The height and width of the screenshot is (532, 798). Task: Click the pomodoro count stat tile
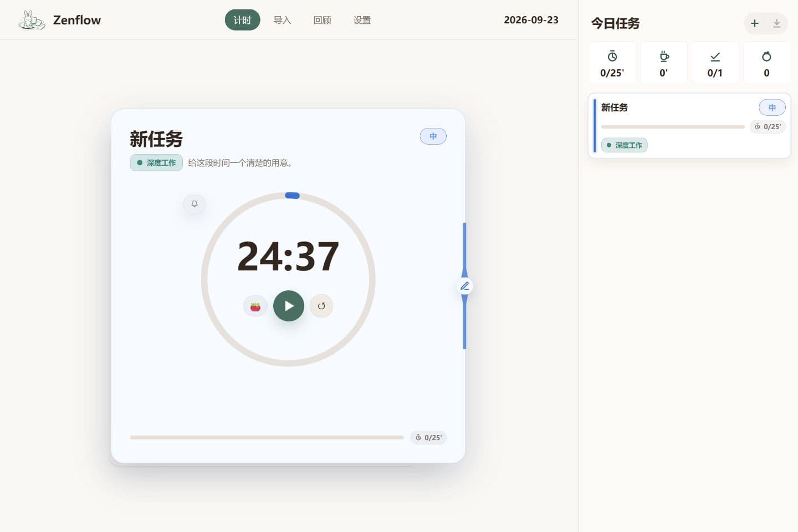point(766,63)
